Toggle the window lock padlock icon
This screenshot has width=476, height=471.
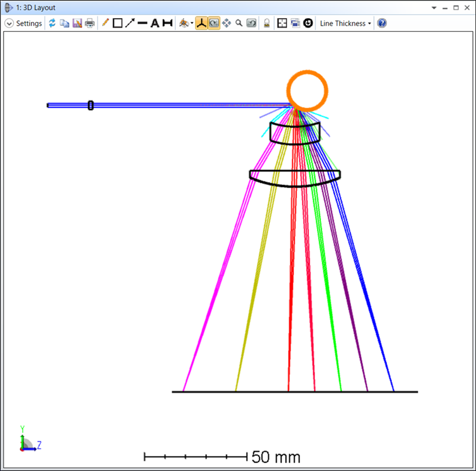[267, 23]
